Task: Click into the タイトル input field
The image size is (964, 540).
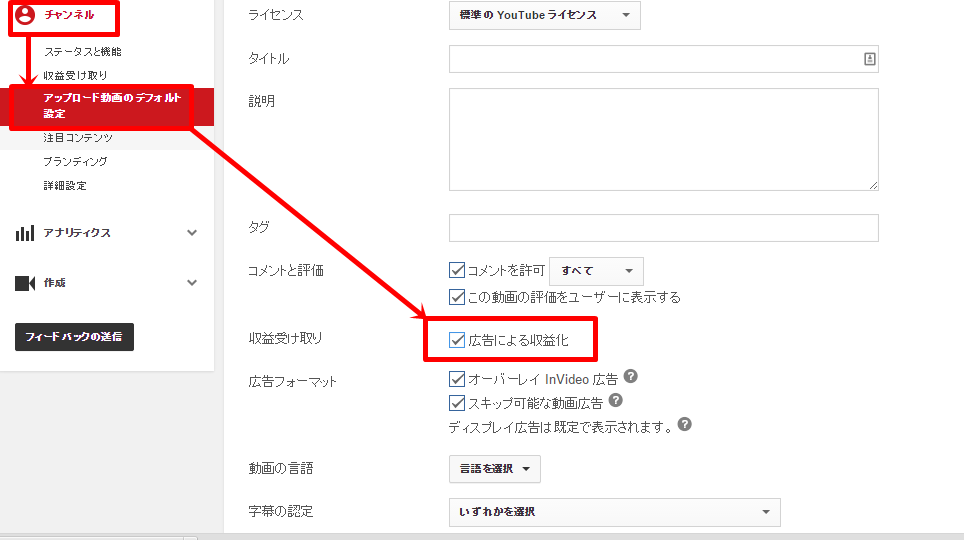Action: (663, 59)
